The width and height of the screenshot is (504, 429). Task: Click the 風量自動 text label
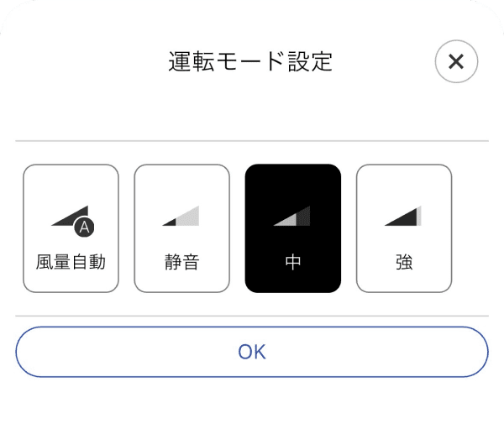[x=71, y=262]
